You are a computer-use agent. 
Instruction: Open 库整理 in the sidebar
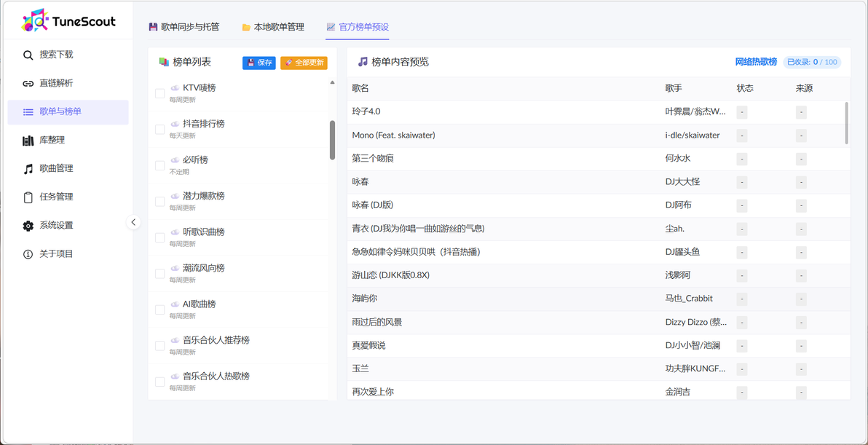point(68,141)
